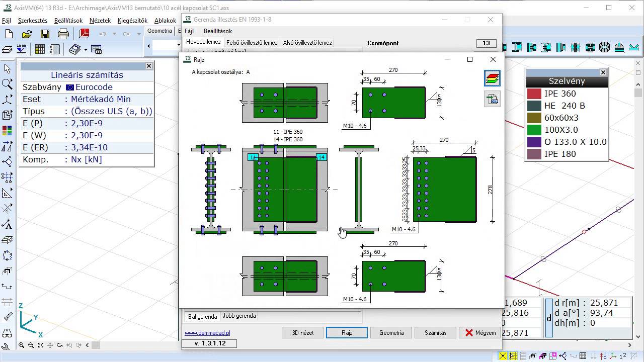Click the ruler triangle measure tool

coord(7,193)
